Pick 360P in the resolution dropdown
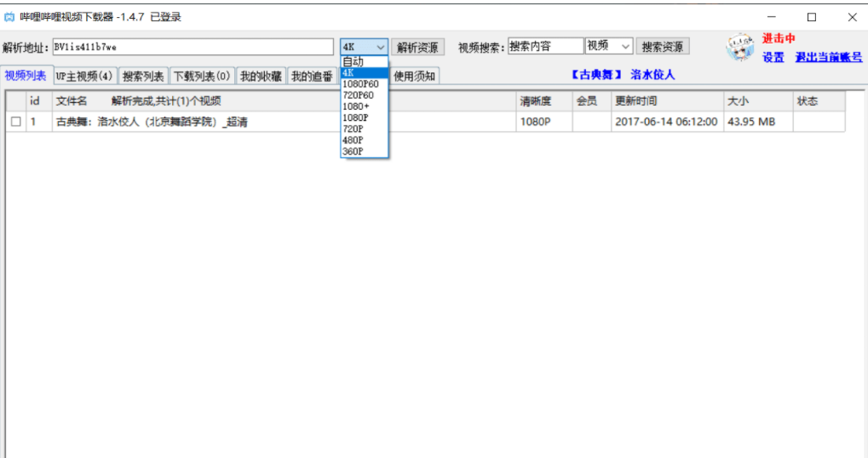 [x=353, y=152]
